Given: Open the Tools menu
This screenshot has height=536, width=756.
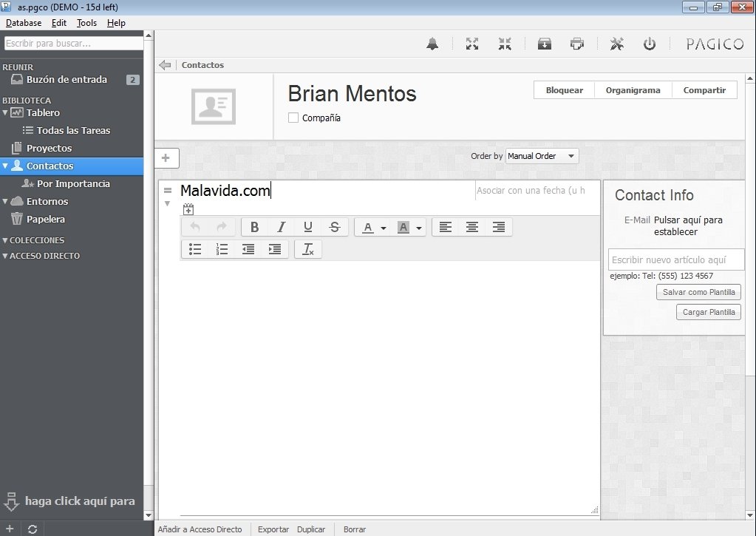Looking at the screenshot, I should pos(86,23).
